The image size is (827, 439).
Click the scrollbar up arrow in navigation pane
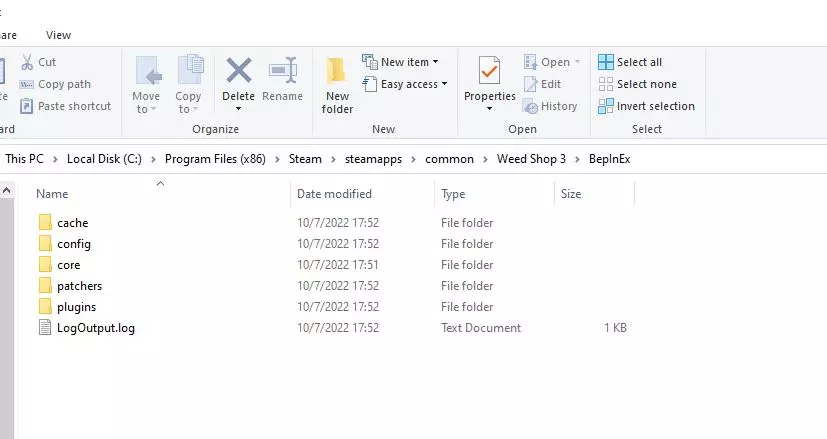click(6, 190)
